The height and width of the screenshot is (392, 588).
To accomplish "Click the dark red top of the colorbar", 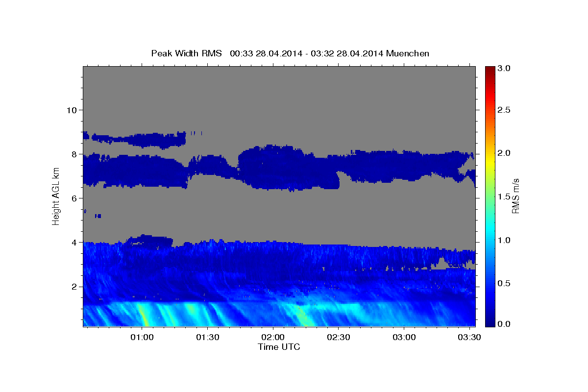I will (490, 71).
